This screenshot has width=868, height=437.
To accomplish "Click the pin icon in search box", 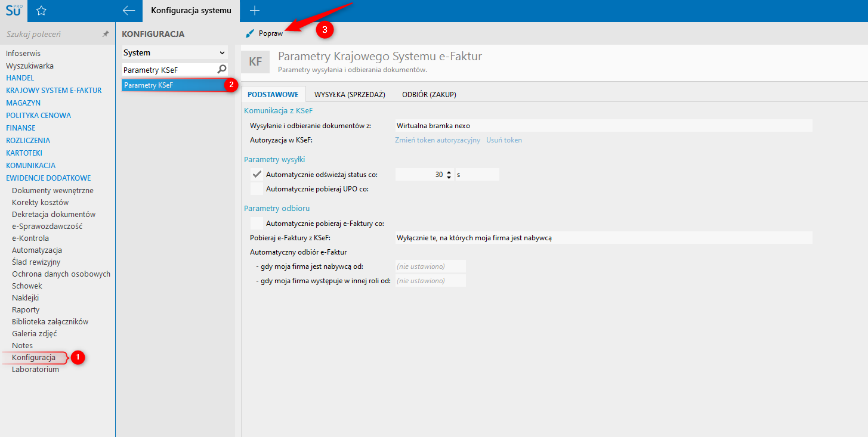I will pos(106,34).
